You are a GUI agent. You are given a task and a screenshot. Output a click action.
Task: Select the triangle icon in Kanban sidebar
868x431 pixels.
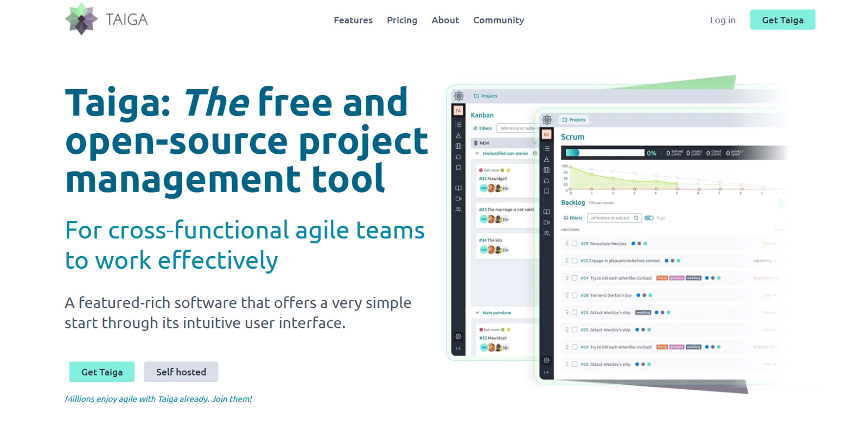coord(458,136)
